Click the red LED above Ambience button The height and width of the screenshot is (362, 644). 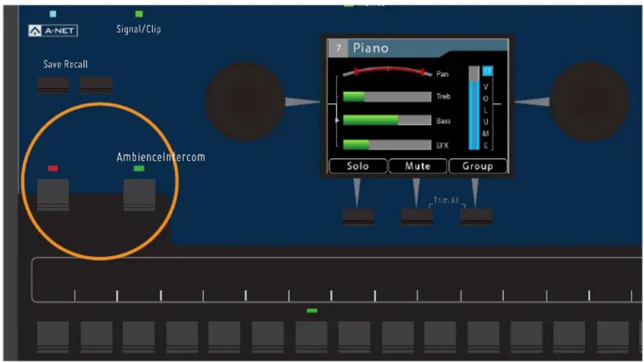tap(53, 168)
